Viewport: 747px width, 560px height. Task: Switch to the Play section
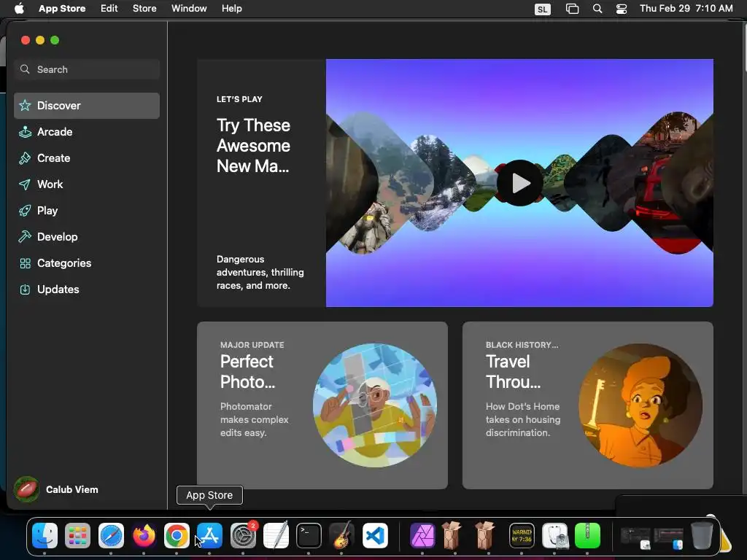[x=87, y=211]
